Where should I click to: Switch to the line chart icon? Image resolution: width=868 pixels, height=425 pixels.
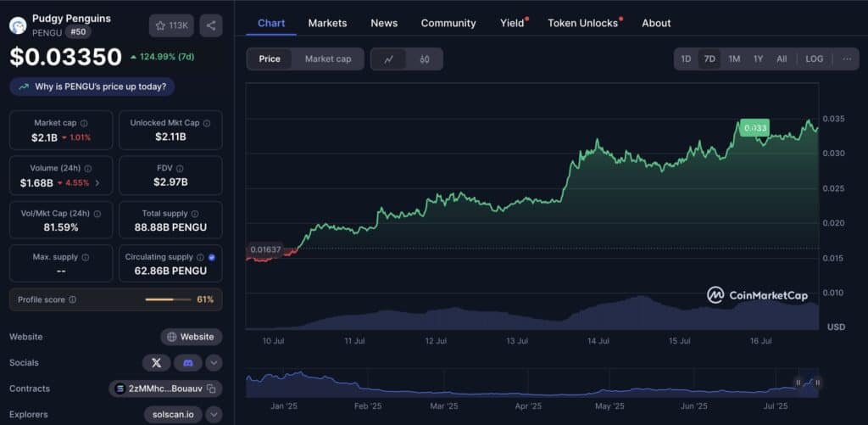tap(388, 59)
